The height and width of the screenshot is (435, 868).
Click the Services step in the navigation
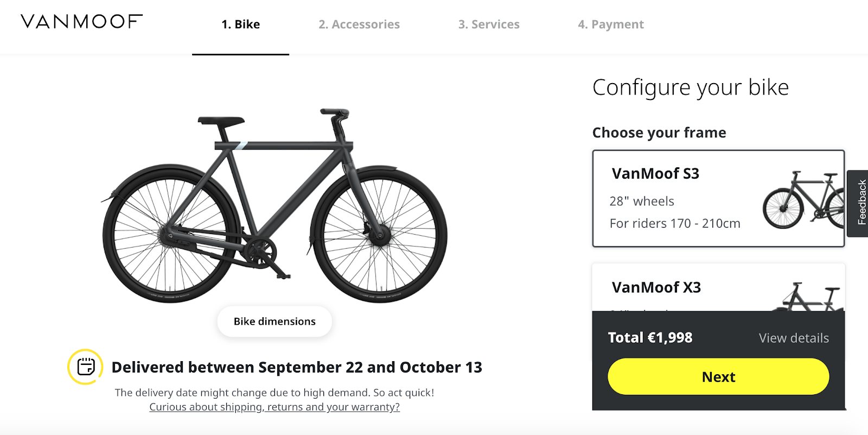coord(488,24)
